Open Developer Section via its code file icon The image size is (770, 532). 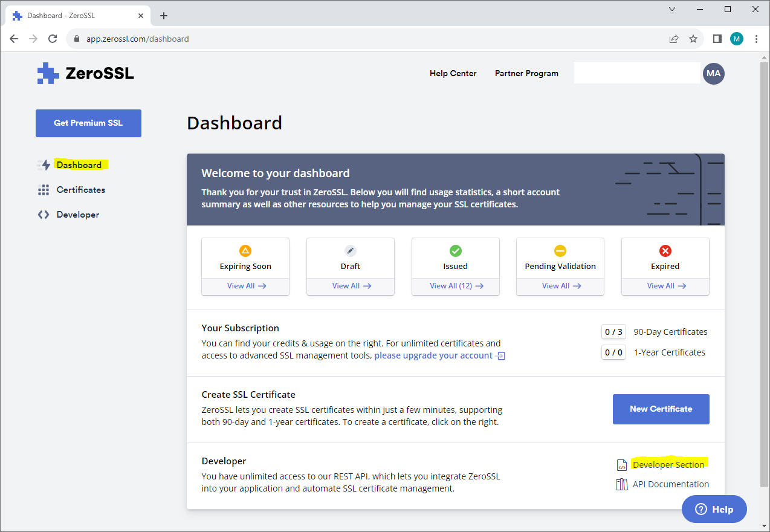pyautogui.click(x=621, y=464)
